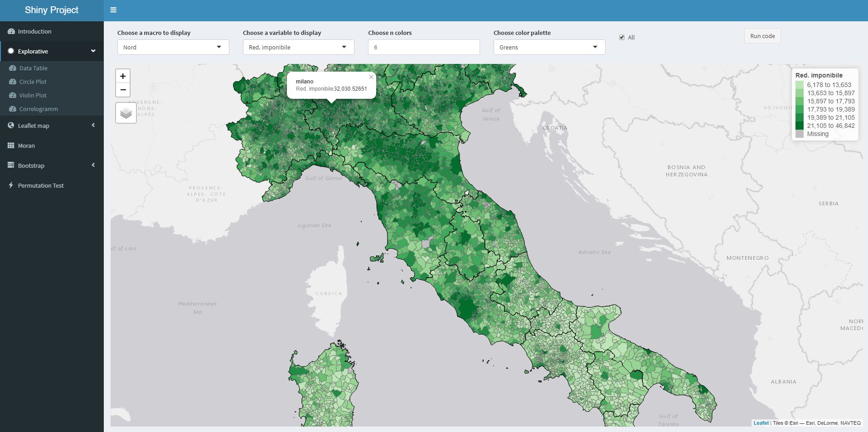Click the 21,105 to 46,842 legend swatch
This screenshot has width=868, height=432.
click(800, 126)
